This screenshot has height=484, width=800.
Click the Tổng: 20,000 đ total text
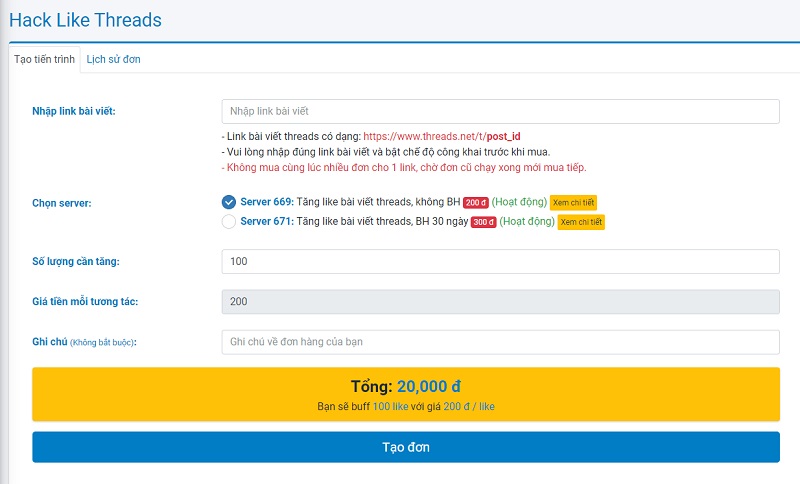coord(406,386)
